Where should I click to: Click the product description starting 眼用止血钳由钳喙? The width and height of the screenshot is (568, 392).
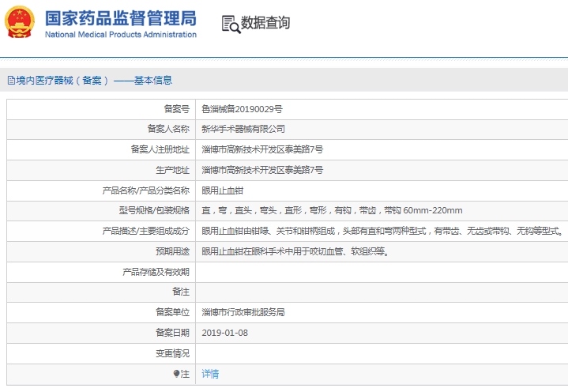[x=382, y=231]
